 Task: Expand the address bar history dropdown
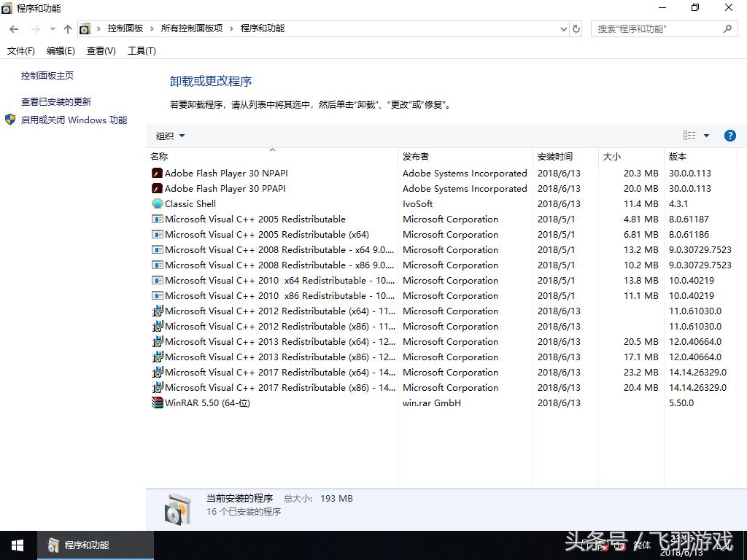563,29
